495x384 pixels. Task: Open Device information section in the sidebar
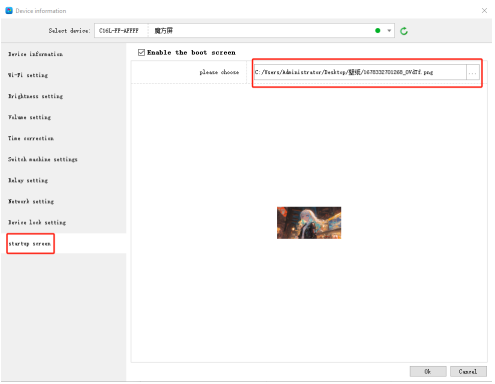(x=35, y=54)
